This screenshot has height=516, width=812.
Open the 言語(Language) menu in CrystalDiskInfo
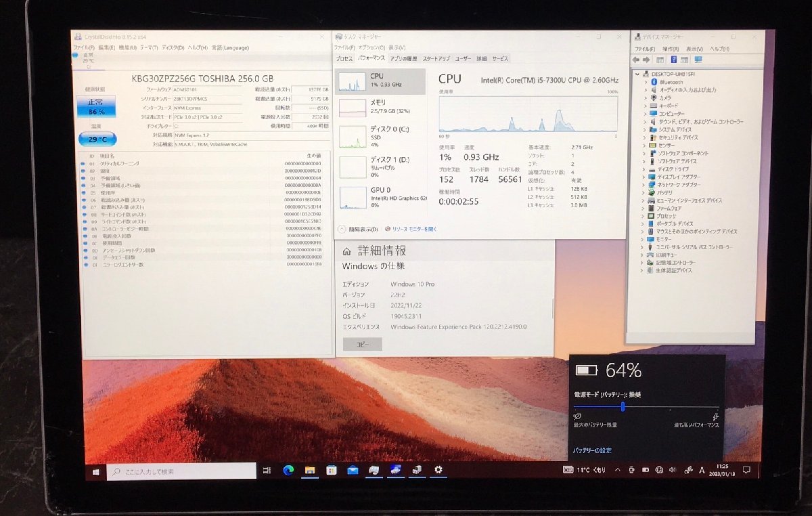[x=230, y=48]
